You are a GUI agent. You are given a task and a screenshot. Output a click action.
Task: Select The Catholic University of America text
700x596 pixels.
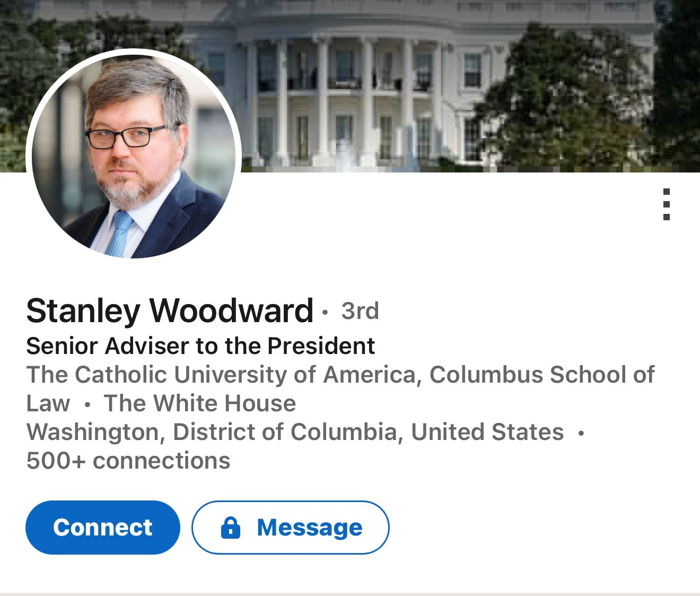click(x=221, y=375)
